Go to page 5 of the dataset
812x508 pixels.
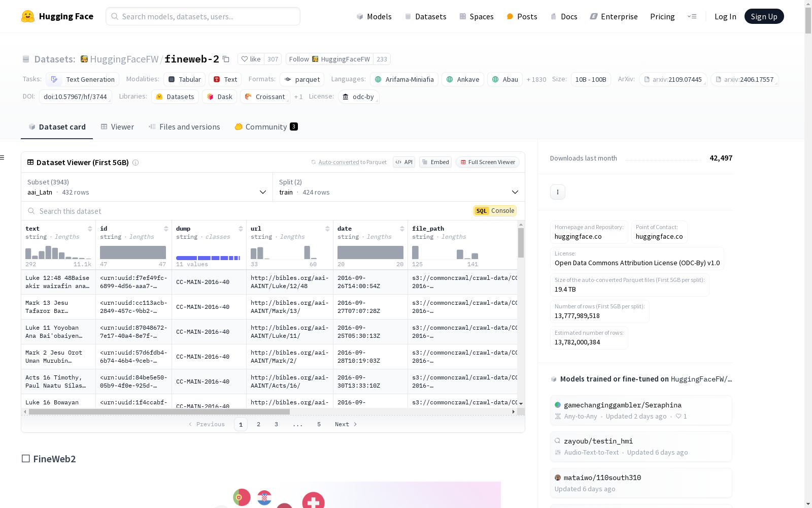319,424
